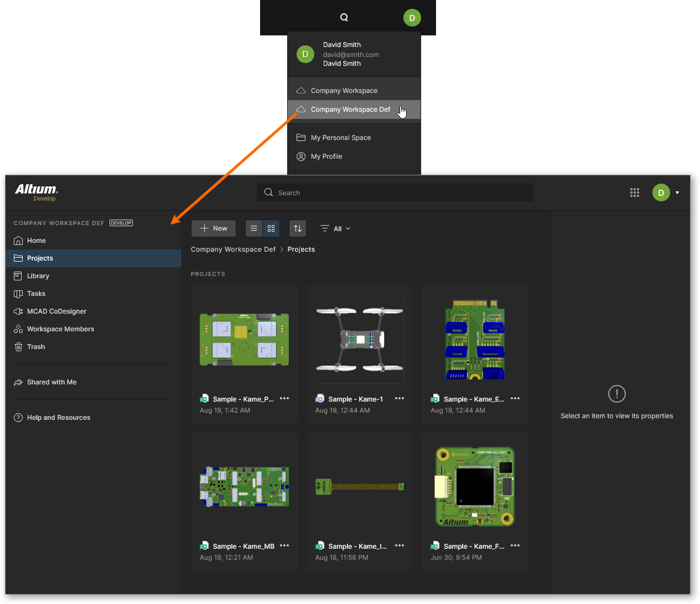Click project icon beside Sample - Kame_I...
This screenshot has width=700, height=604.
[x=320, y=546]
